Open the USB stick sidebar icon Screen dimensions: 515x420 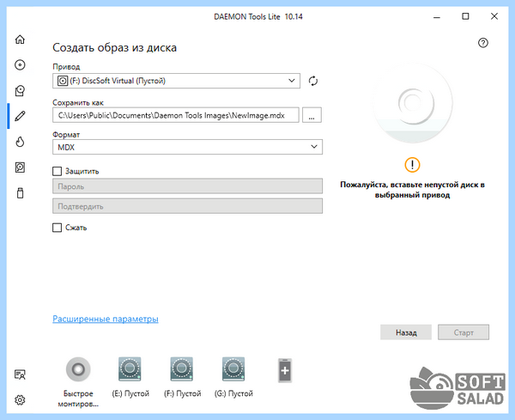(x=20, y=193)
